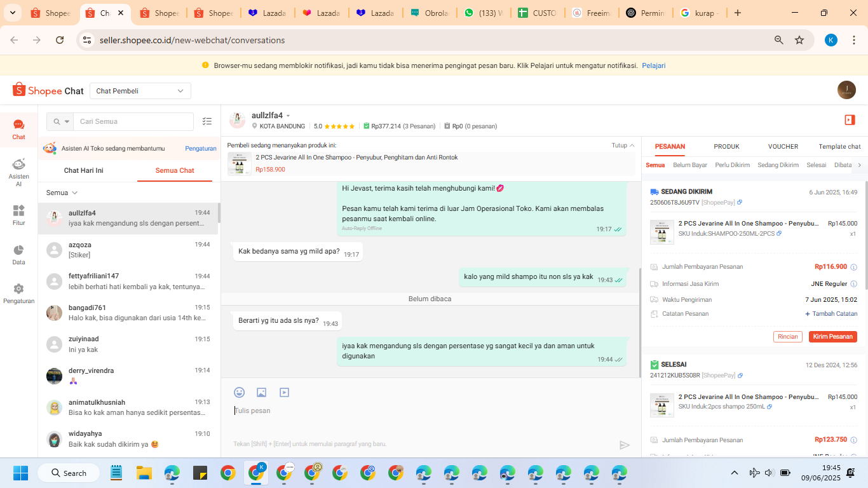Filter orders by Sedang Dikirim tab
The image size is (868, 488).
click(778, 165)
